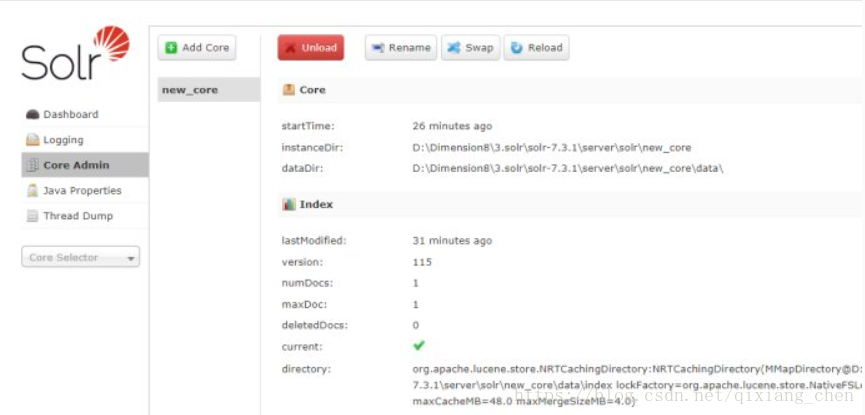Click the startTime label
This screenshot has width=865, height=415.
308,126
